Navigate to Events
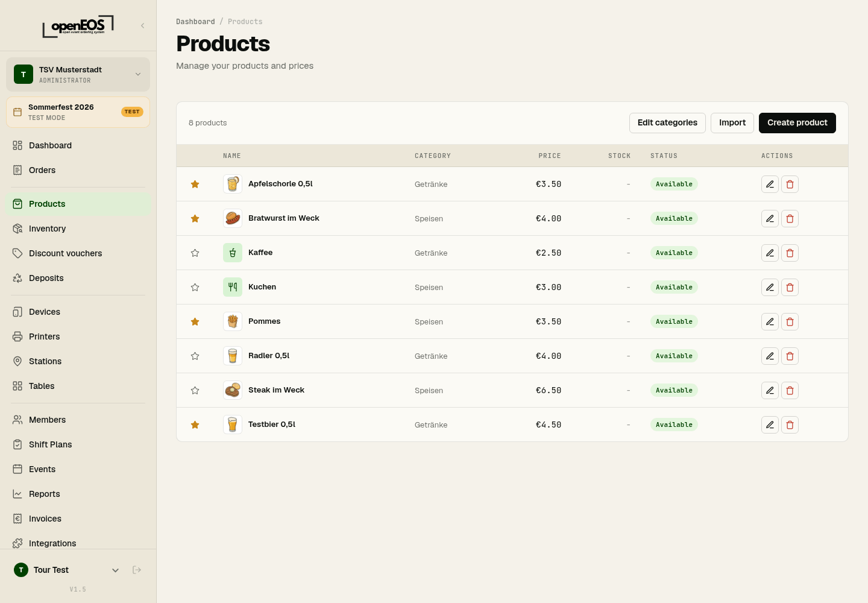Viewport: 868px width, 603px height. [78, 469]
